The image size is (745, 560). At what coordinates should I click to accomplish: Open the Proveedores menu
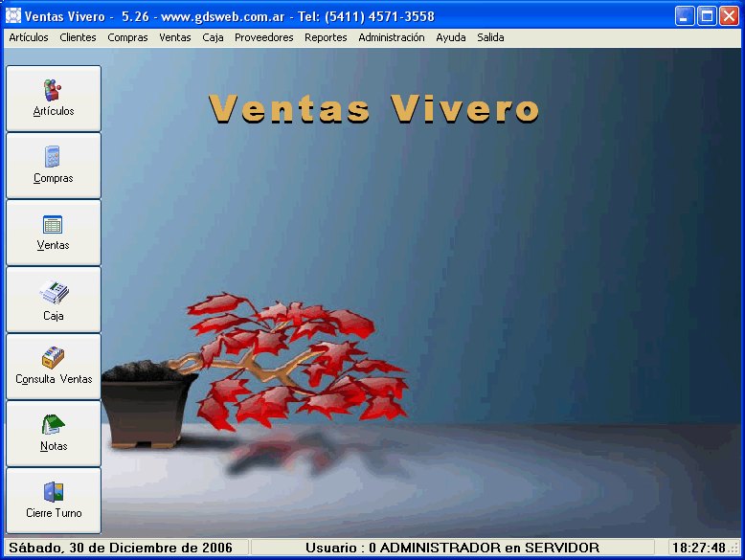coord(263,37)
